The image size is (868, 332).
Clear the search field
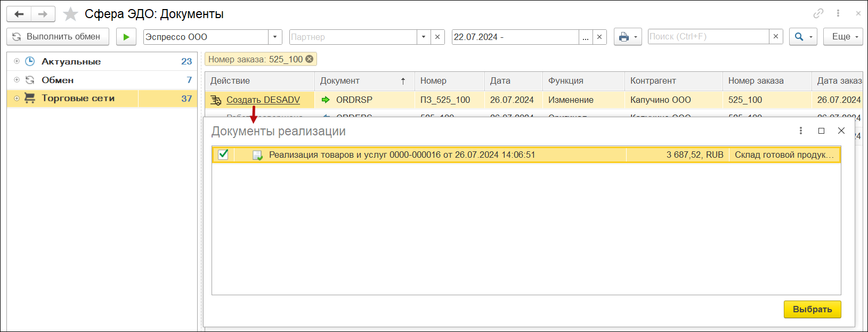776,37
